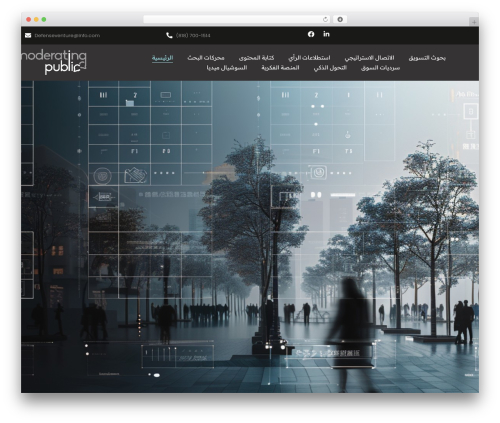Click the envelope email icon

(x=28, y=35)
